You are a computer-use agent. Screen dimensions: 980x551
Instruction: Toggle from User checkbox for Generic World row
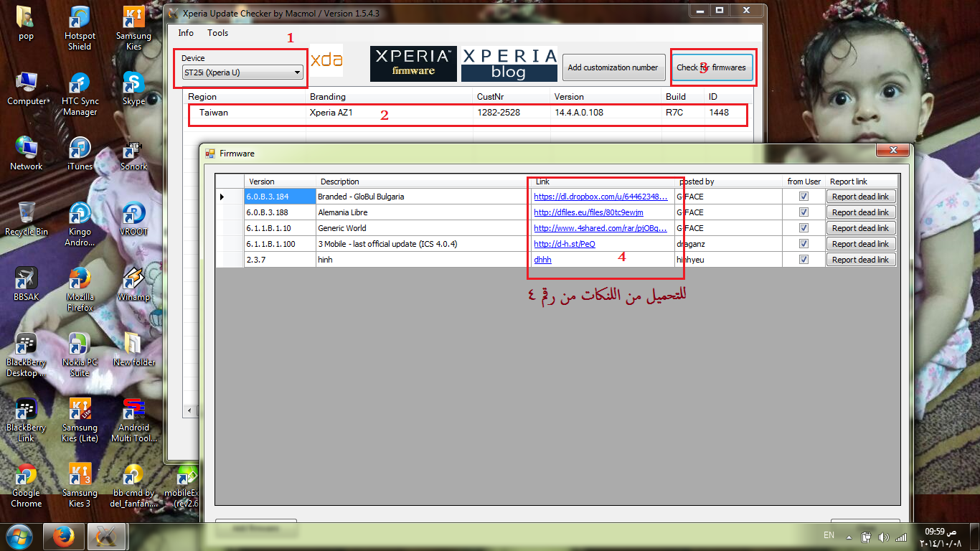click(804, 227)
